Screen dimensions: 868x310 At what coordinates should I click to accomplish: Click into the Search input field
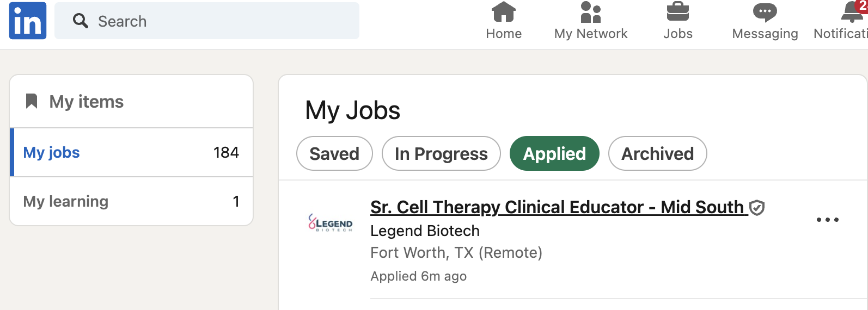click(x=207, y=21)
